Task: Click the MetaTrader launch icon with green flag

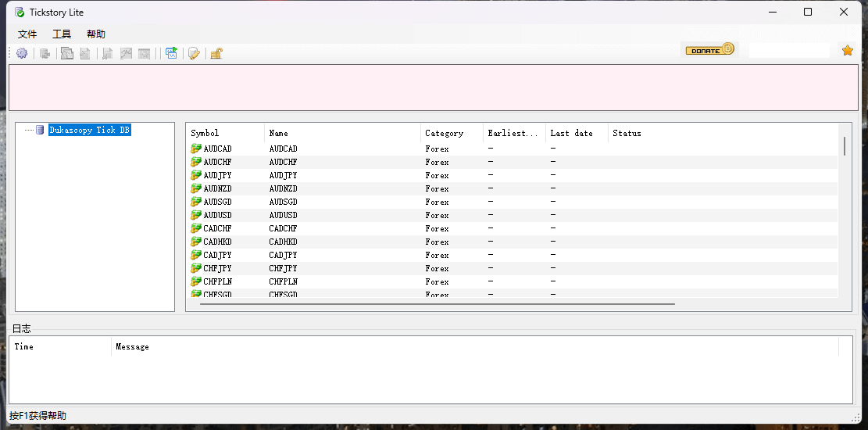Action: (171, 53)
